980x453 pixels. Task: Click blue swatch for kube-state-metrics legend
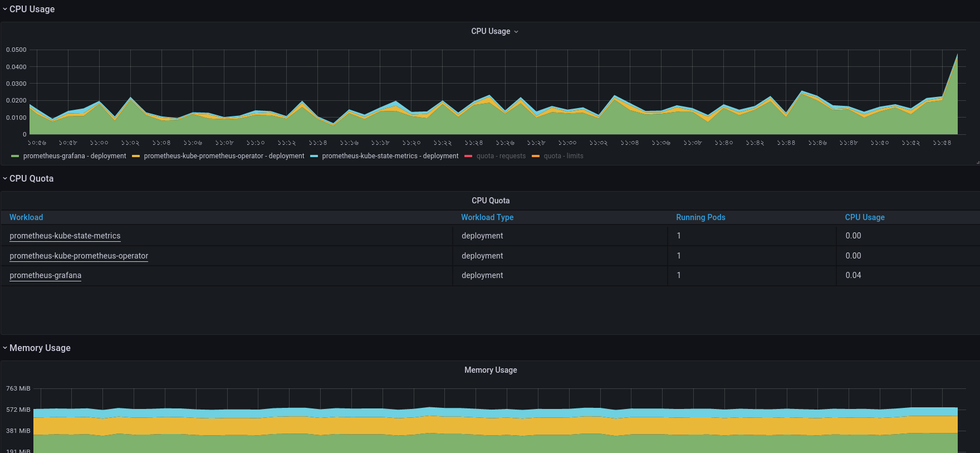pyautogui.click(x=314, y=156)
